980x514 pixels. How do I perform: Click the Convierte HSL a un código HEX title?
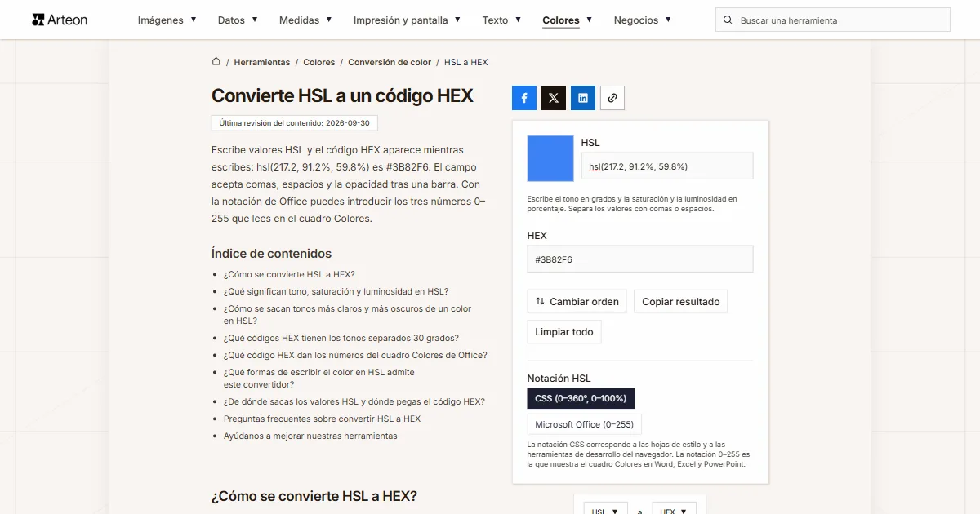342,95
